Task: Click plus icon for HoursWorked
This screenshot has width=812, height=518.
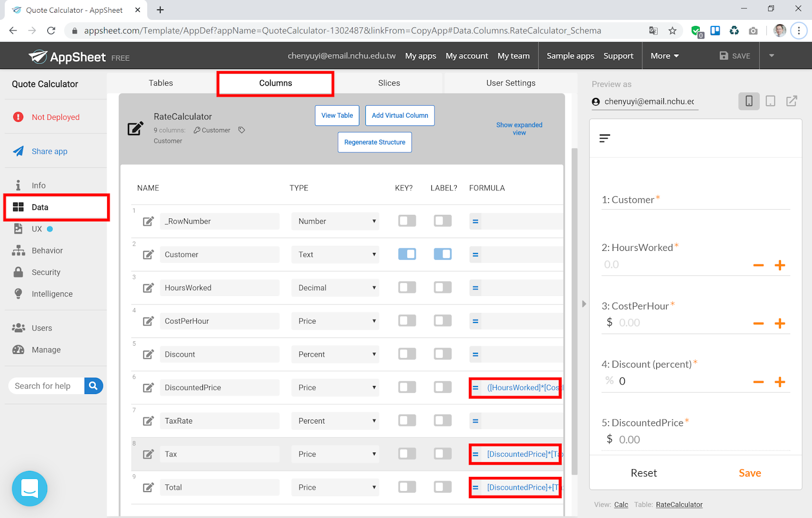Action: [x=780, y=265]
